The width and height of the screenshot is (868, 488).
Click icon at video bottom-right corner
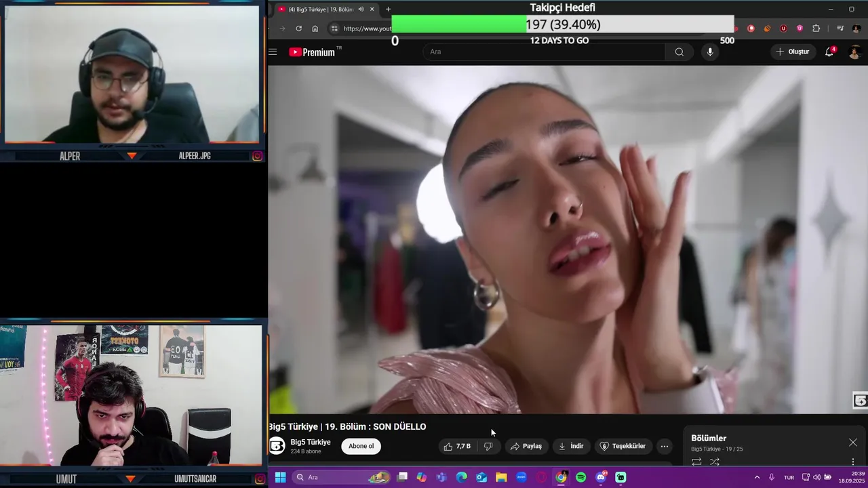pyautogui.click(x=860, y=401)
